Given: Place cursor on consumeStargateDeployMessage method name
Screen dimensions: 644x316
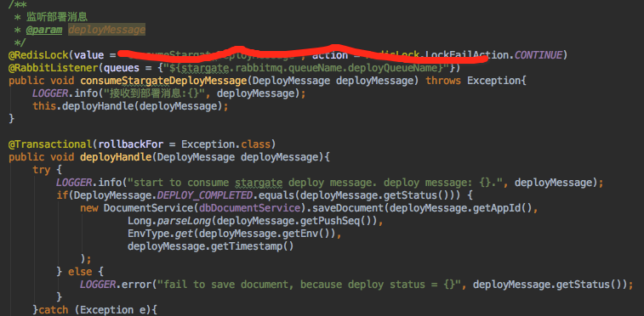Looking at the screenshot, I should point(164,81).
